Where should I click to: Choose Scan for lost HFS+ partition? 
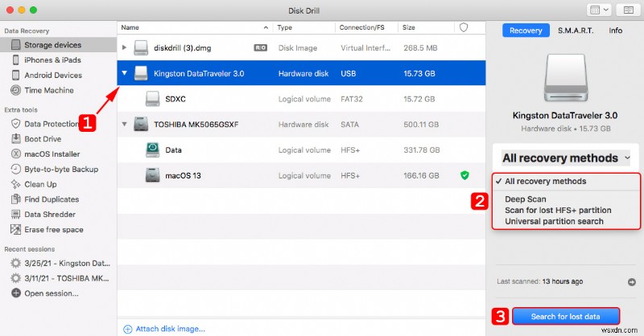point(558,210)
